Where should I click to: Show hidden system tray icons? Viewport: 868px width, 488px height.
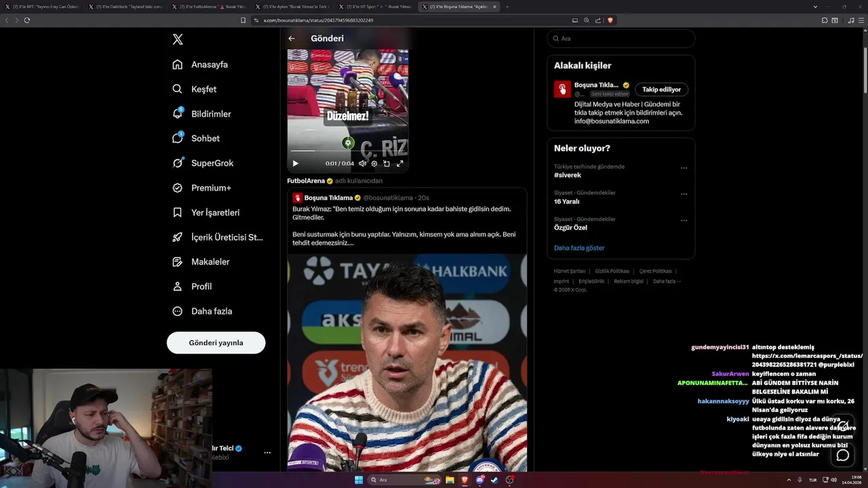coord(790,480)
